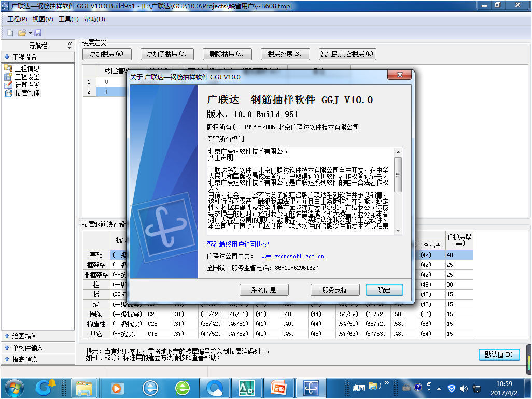Open the GGJ cross-logo taskbar icon

point(311,388)
